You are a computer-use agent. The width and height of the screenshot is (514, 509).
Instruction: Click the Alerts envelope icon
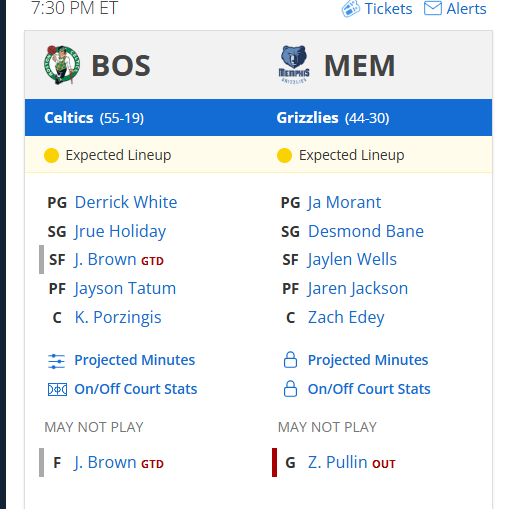point(433,8)
